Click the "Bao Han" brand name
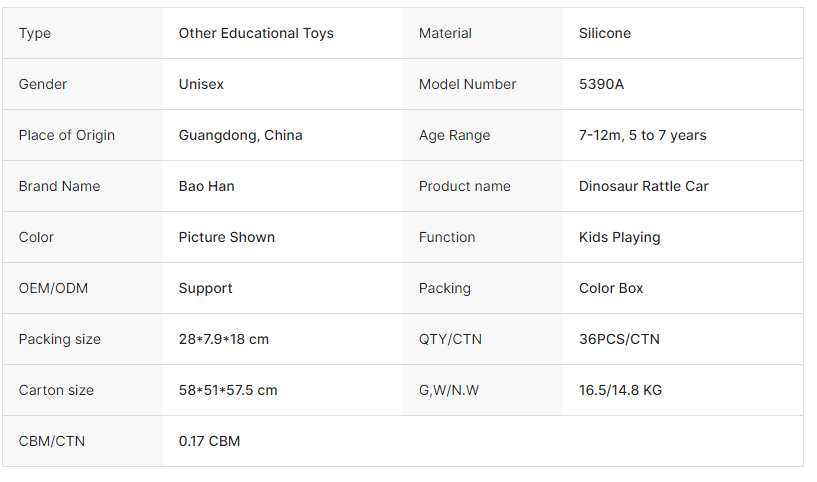817x482 pixels. [206, 186]
